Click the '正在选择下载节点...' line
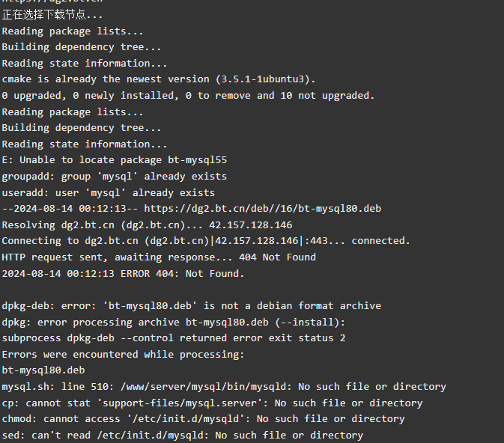Viewport: 504px width, 443px height. [x=52, y=15]
